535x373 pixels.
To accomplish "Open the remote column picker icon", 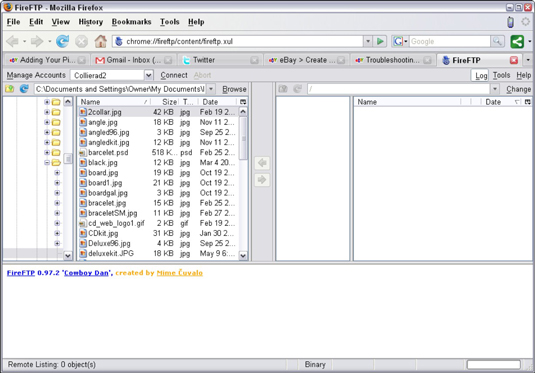I will (x=527, y=102).
